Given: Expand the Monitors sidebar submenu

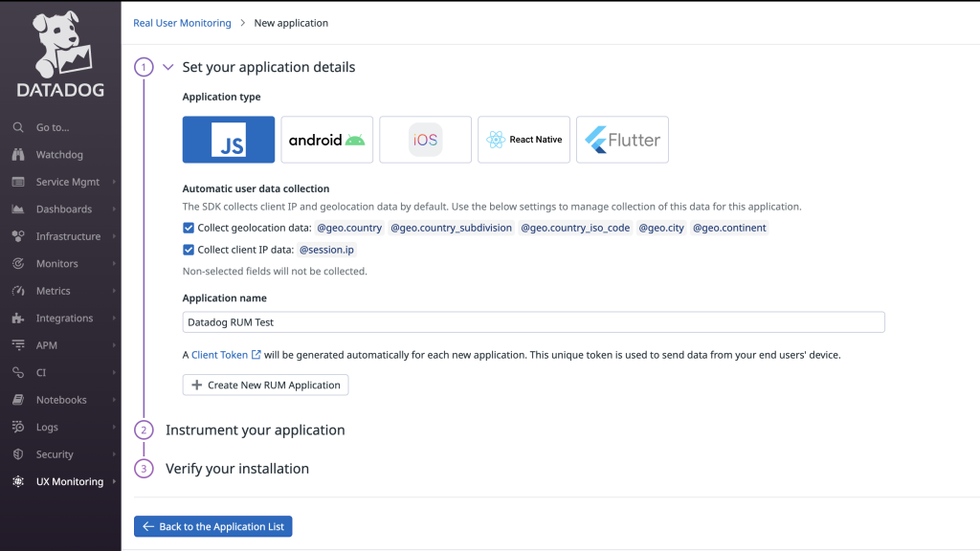Looking at the screenshot, I should 116,263.
